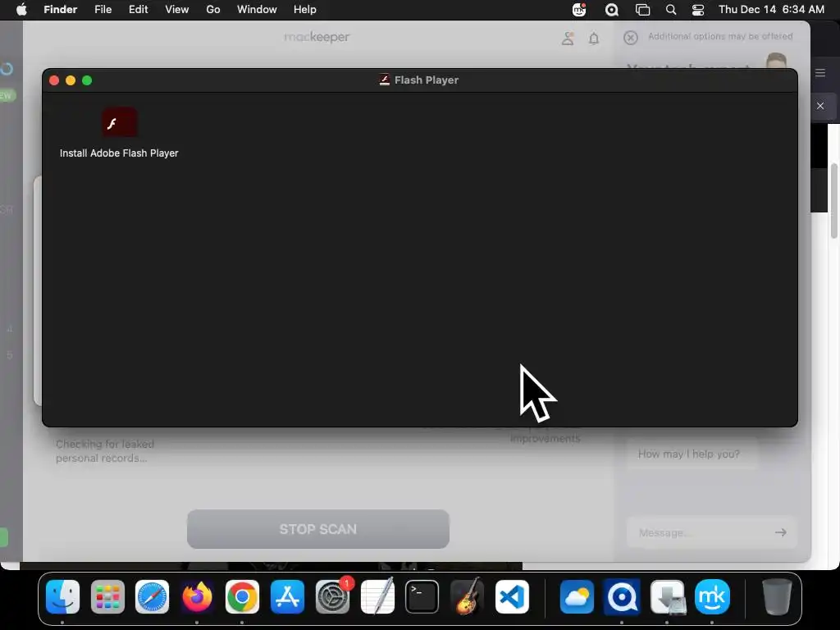Minimize the Flash Player window
The width and height of the screenshot is (840, 630).
(71, 80)
